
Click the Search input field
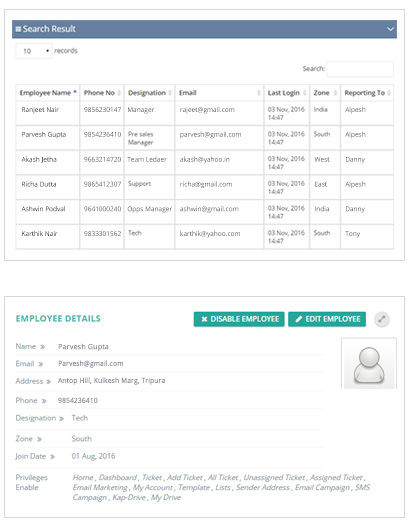[x=360, y=69]
